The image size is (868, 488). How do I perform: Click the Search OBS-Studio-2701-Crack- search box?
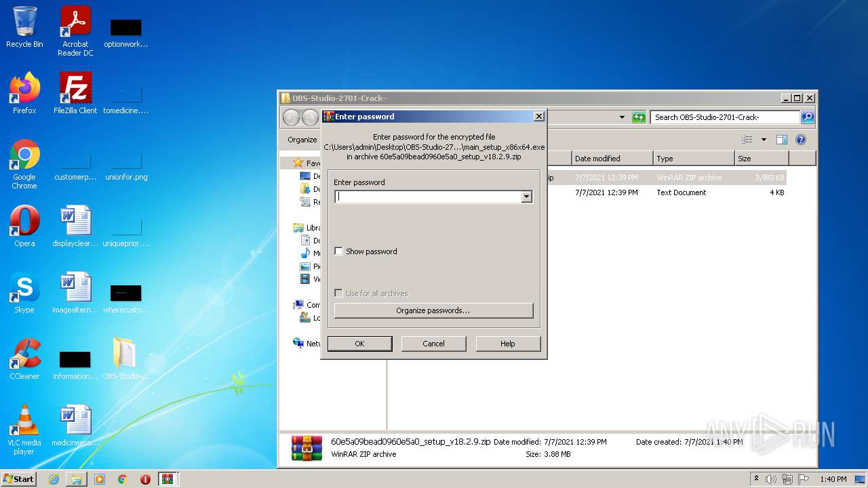pyautogui.click(x=725, y=117)
